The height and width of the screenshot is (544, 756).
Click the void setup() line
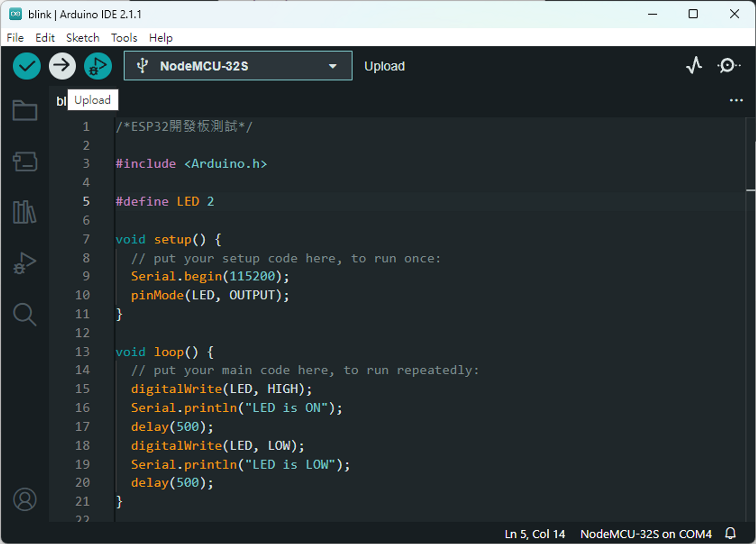point(168,239)
